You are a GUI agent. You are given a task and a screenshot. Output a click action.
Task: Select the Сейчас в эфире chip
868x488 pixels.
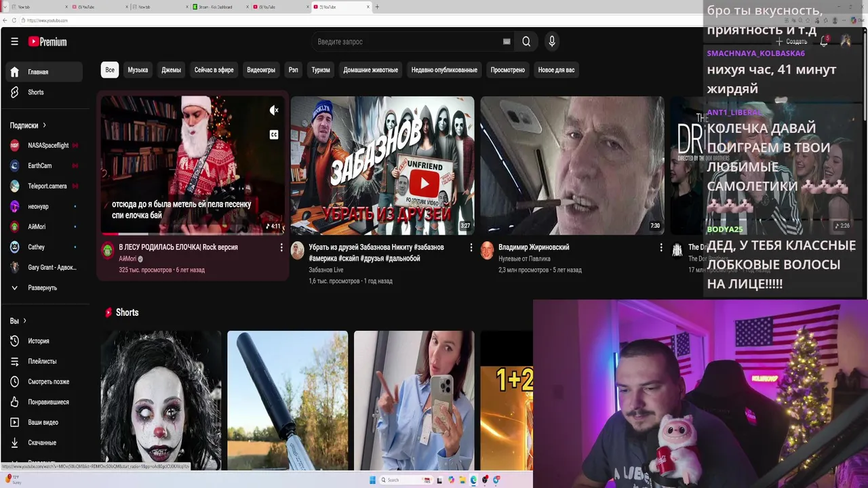214,70
